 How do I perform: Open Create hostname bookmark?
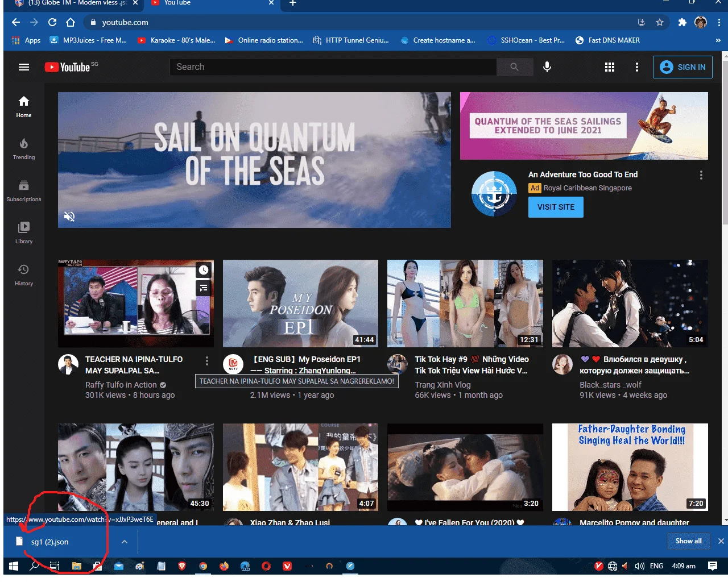point(438,40)
